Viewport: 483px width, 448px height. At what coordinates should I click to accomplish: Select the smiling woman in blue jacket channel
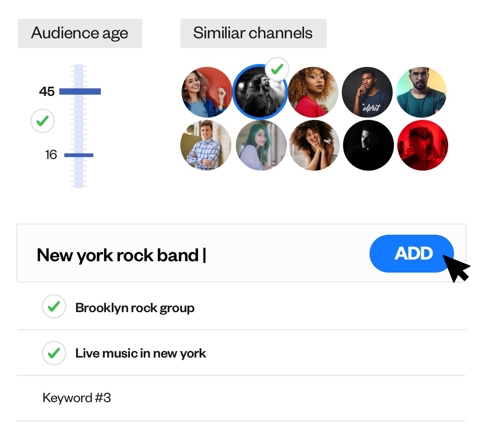(207, 92)
